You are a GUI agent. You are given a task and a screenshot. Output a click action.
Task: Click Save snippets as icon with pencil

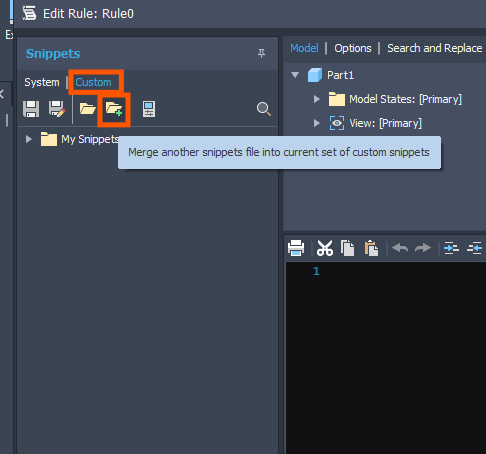(x=56, y=109)
